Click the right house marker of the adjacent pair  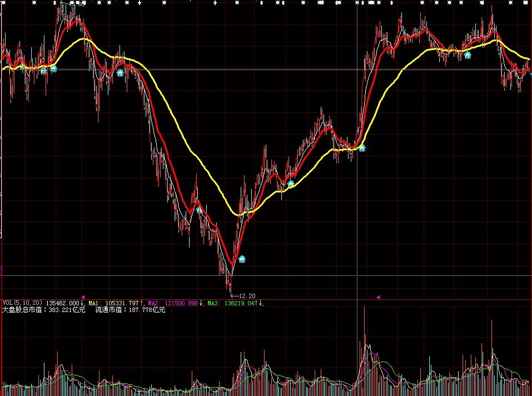coord(53,69)
